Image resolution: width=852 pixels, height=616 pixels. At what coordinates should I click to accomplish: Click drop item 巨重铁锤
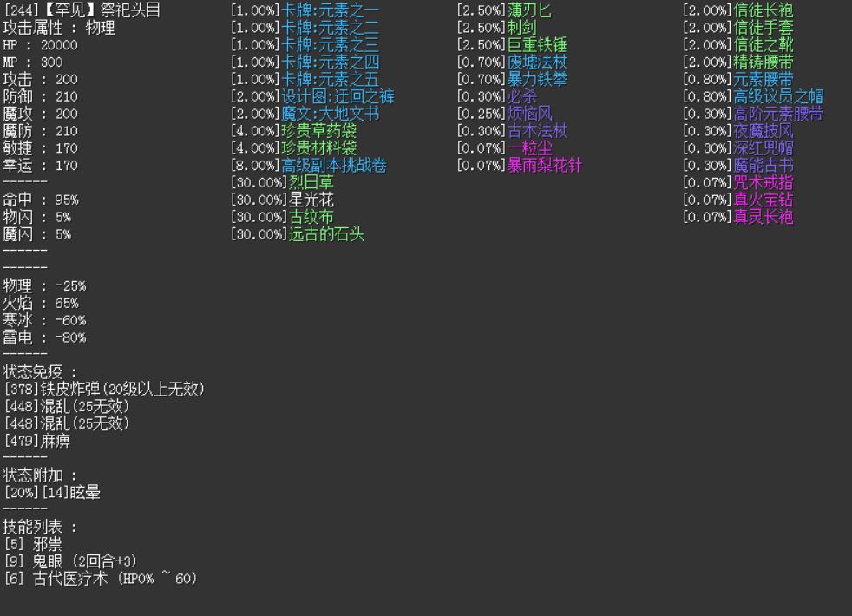tap(537, 45)
